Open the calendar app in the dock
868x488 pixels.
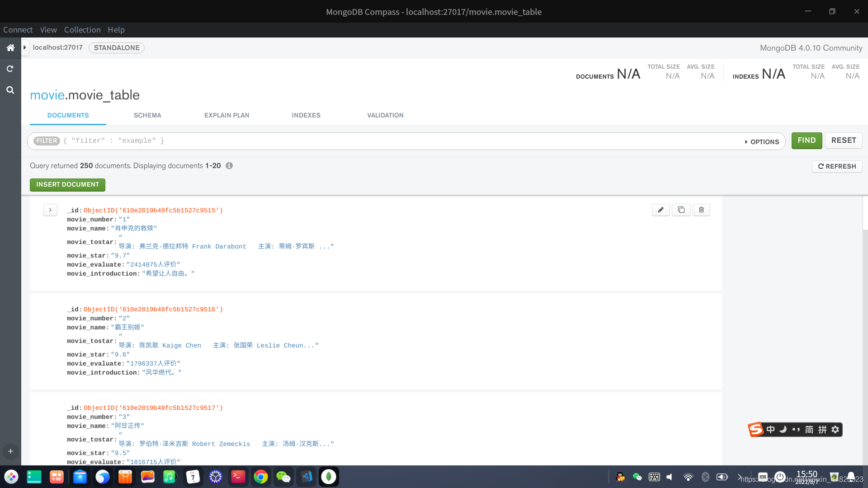pyautogui.click(x=193, y=477)
